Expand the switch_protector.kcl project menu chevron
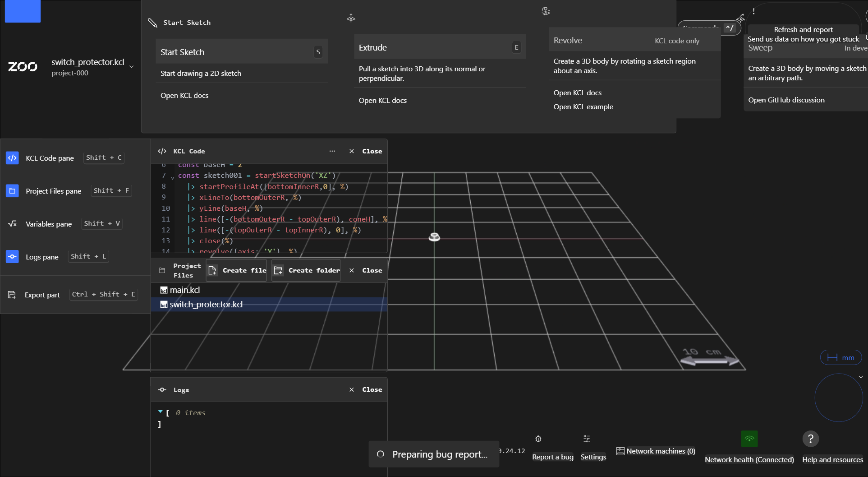Image resolution: width=868 pixels, height=477 pixels. (x=132, y=67)
